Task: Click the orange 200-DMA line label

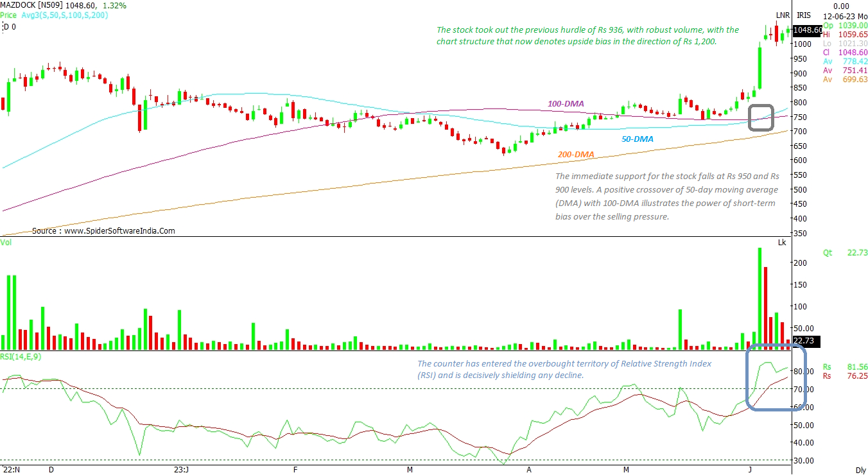Action: tap(575, 155)
